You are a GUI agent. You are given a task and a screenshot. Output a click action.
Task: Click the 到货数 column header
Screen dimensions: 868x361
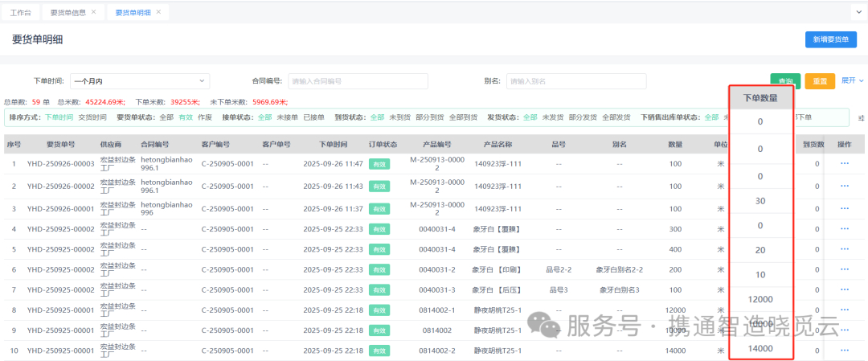(x=813, y=145)
